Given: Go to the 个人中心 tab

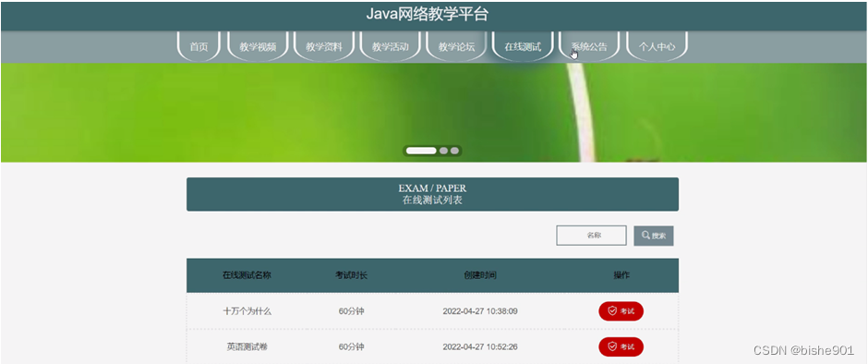Looking at the screenshot, I should pyautogui.click(x=657, y=46).
